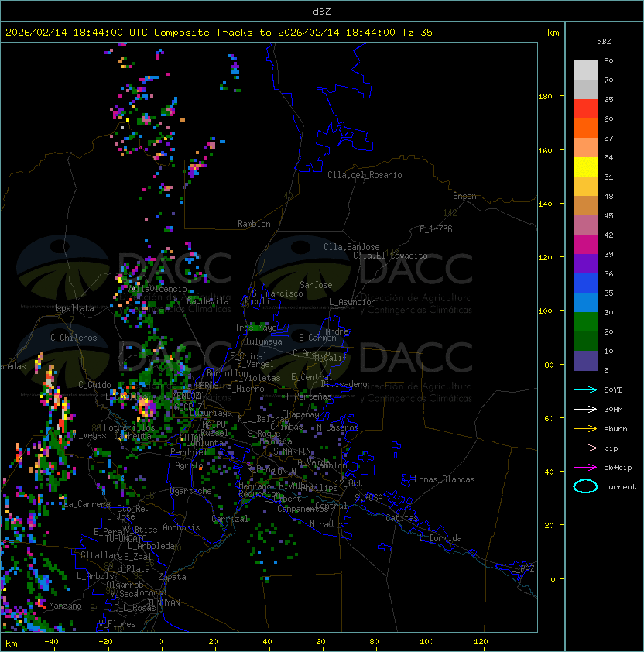644x652 pixels.
Task: Click the 'C_Chilenos' map label
Action: (74, 338)
